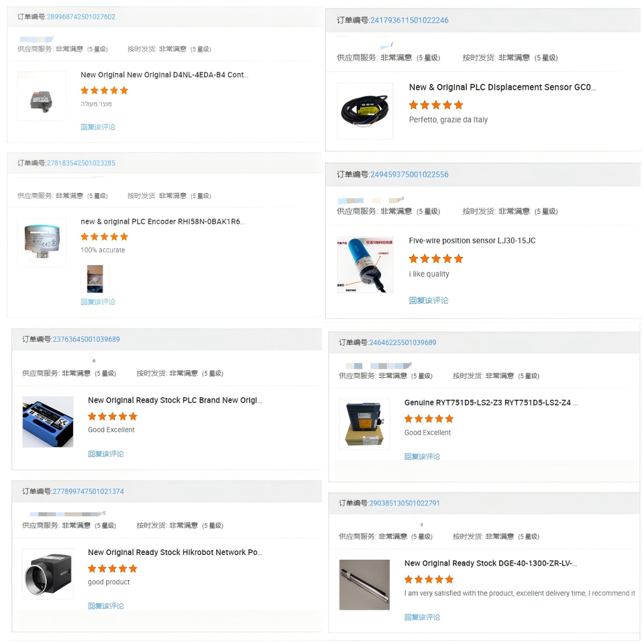Open order number 249459375001022556 link

[x=409, y=174]
